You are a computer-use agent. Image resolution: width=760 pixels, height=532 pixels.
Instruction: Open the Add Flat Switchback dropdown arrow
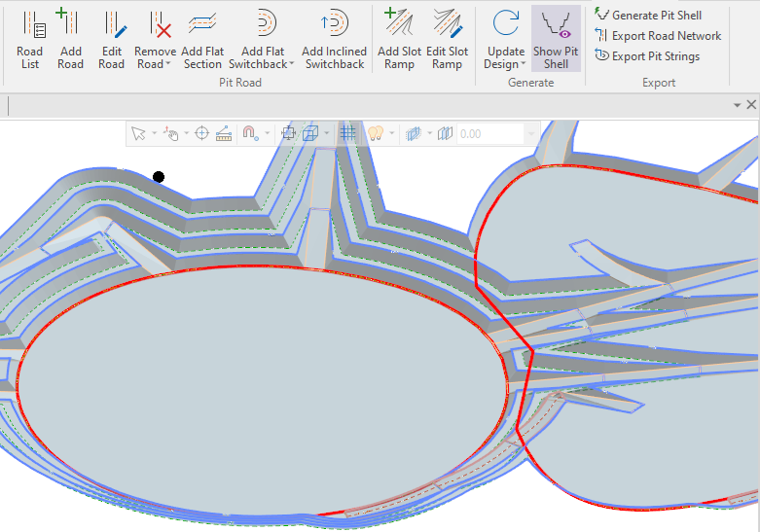[x=291, y=64]
